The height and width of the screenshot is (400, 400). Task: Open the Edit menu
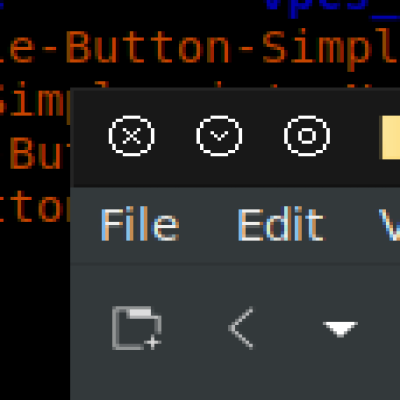[281, 224]
